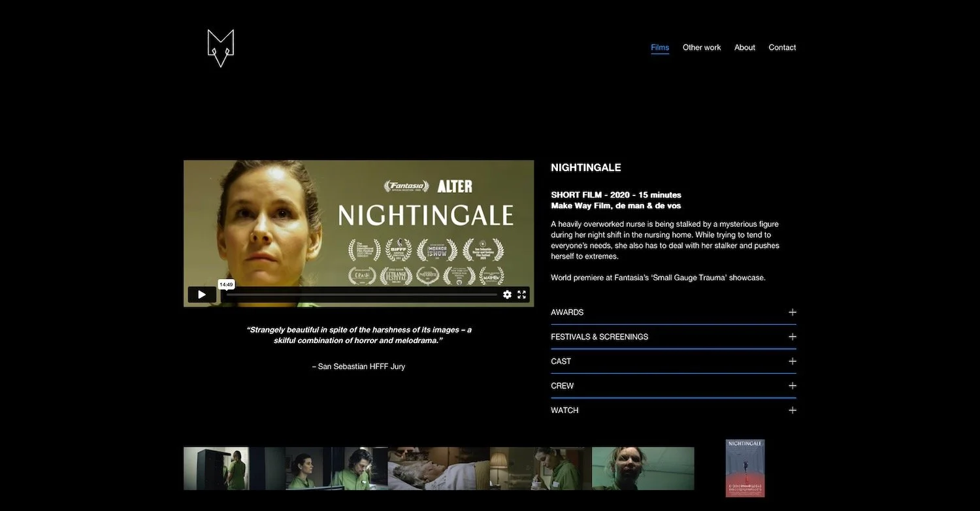
Task: Open still of nurse beside lamp
Action: (x=540, y=469)
